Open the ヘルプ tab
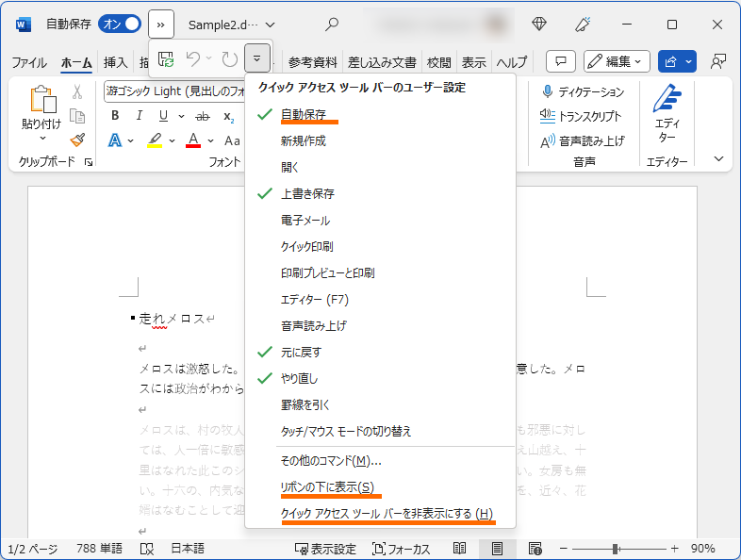Image resolution: width=741 pixels, height=560 pixels. point(512,62)
